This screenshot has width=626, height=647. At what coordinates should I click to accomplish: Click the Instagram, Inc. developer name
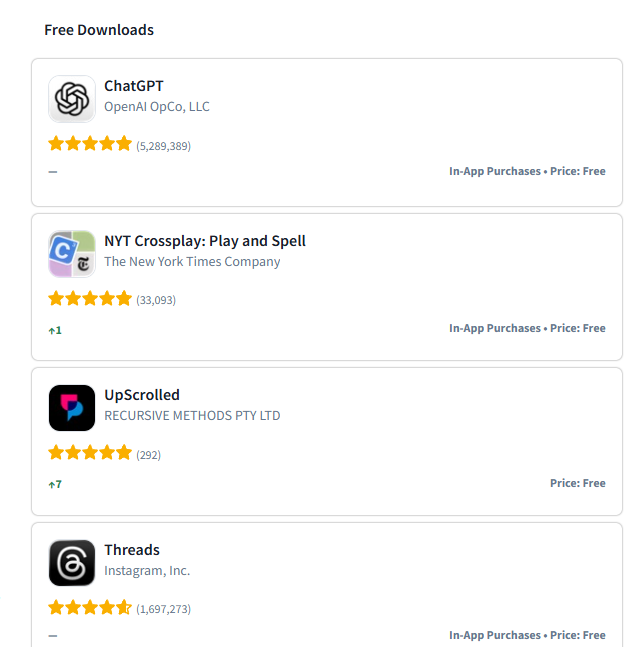click(x=147, y=571)
